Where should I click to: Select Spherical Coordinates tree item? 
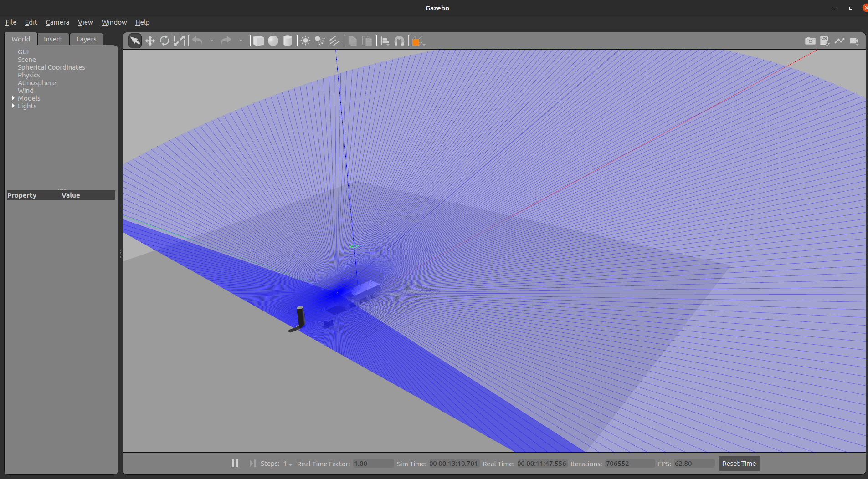click(51, 67)
